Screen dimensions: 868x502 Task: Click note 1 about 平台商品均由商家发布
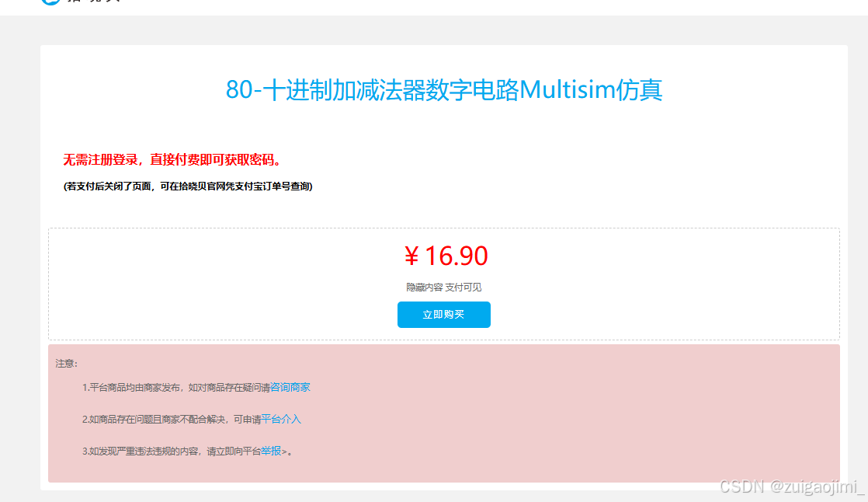tap(196, 387)
